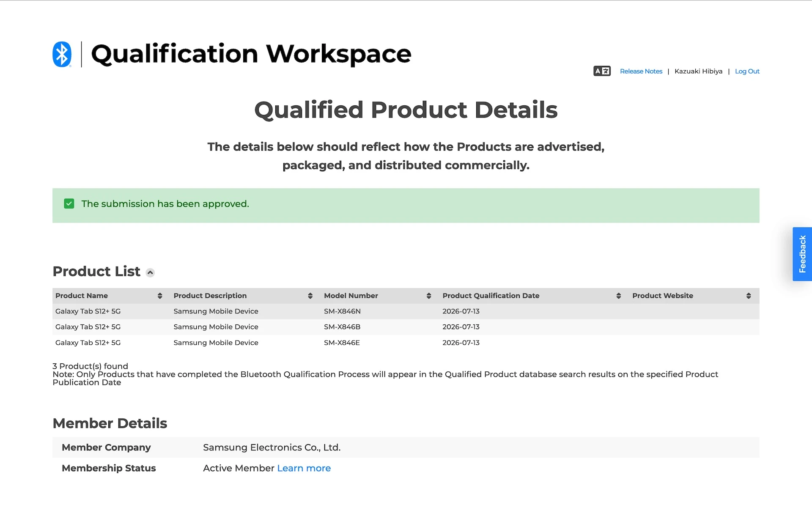Click Samsung Electronics Co., Ltd. value

pyautogui.click(x=272, y=448)
